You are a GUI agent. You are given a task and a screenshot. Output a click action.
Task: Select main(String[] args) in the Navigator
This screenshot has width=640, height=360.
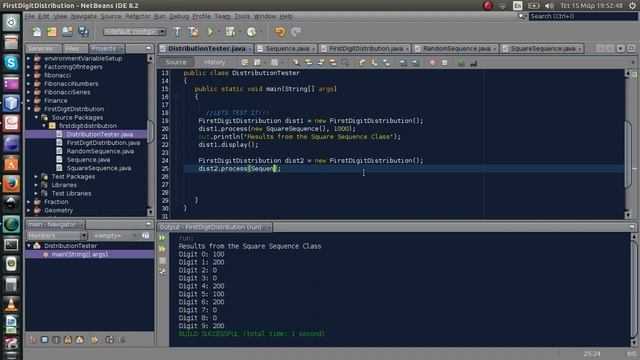80,254
